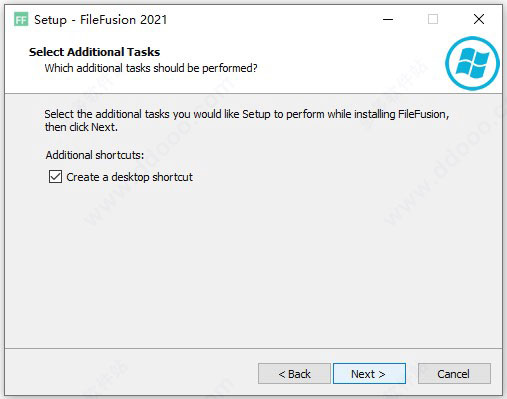Uncheck the desktop shortcut checkbox box
Viewport: 507px width, 399px height.
tap(55, 177)
